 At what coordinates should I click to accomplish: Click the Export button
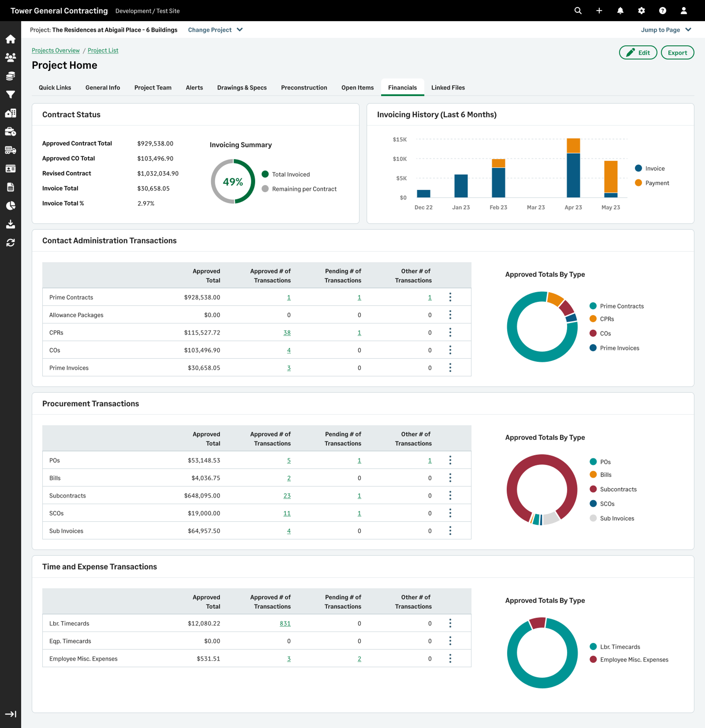tap(677, 52)
